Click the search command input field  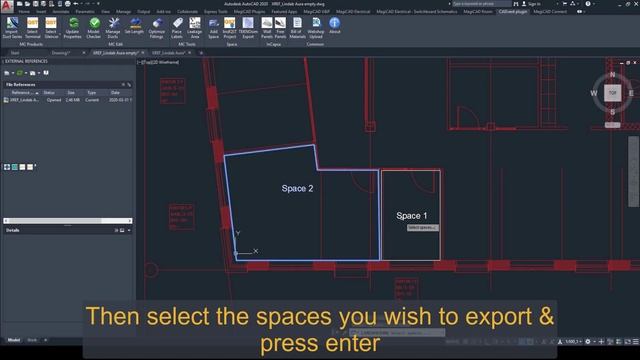click(x=482, y=4)
